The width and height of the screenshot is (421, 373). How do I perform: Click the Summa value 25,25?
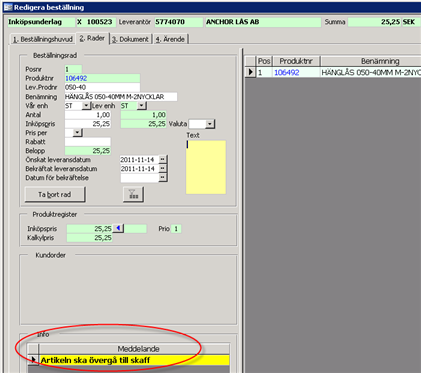tap(374, 22)
